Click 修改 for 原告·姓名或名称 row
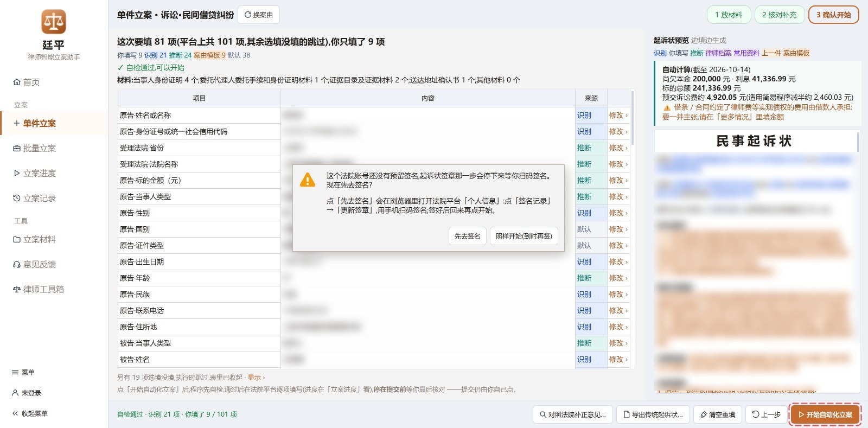This screenshot has width=868, height=428. (x=618, y=115)
